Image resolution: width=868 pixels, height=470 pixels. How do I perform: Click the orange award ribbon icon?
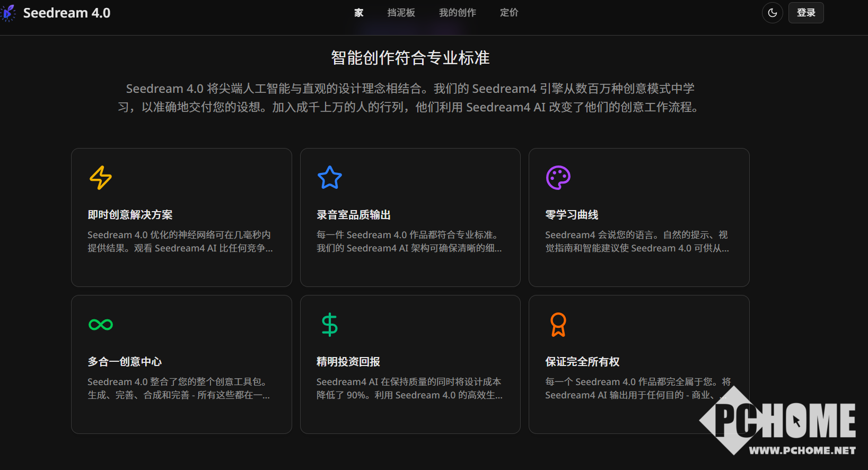click(x=558, y=325)
